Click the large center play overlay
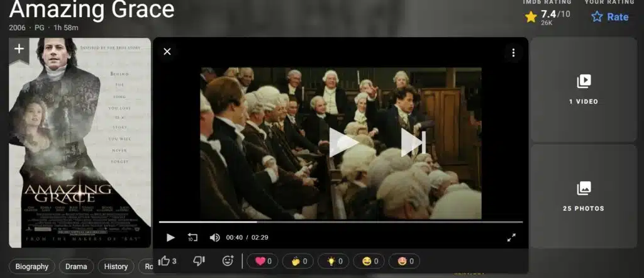 pos(343,143)
